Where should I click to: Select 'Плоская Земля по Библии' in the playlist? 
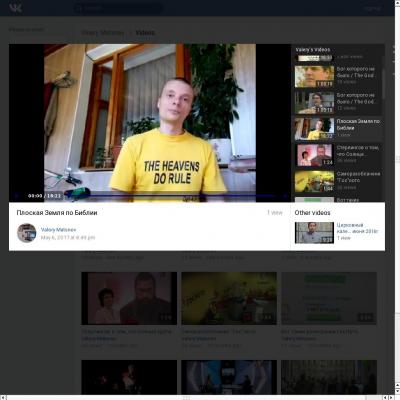click(x=338, y=128)
